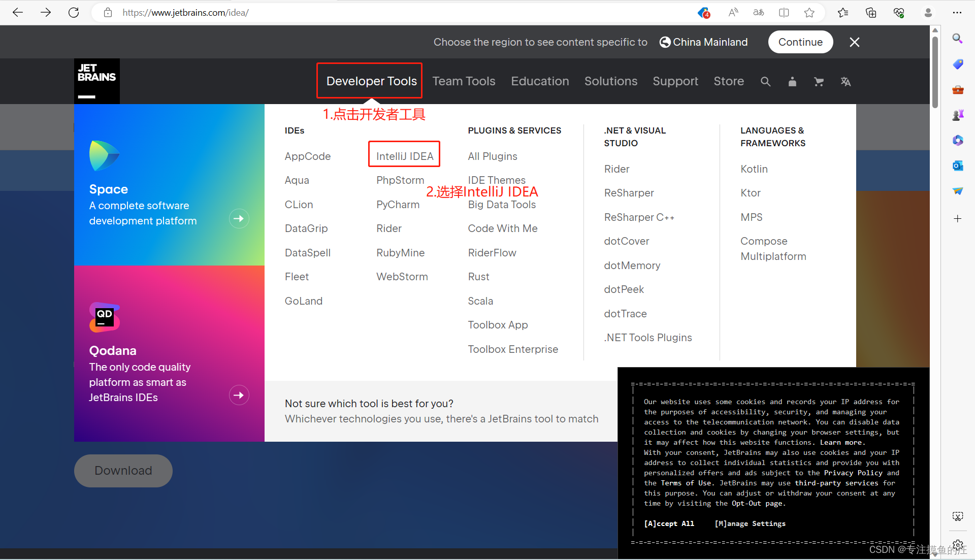
Task: Open site info via the lock icon
Action: click(x=108, y=13)
